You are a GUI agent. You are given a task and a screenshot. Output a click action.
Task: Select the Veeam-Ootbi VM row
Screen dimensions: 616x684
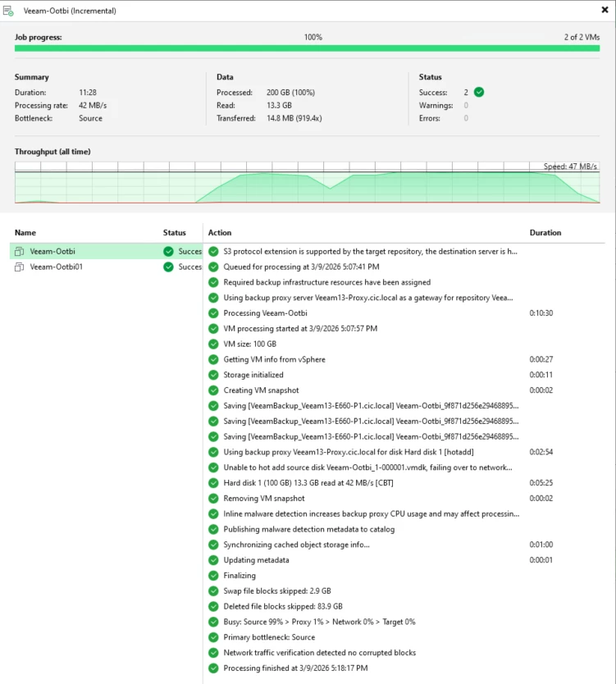(x=106, y=251)
